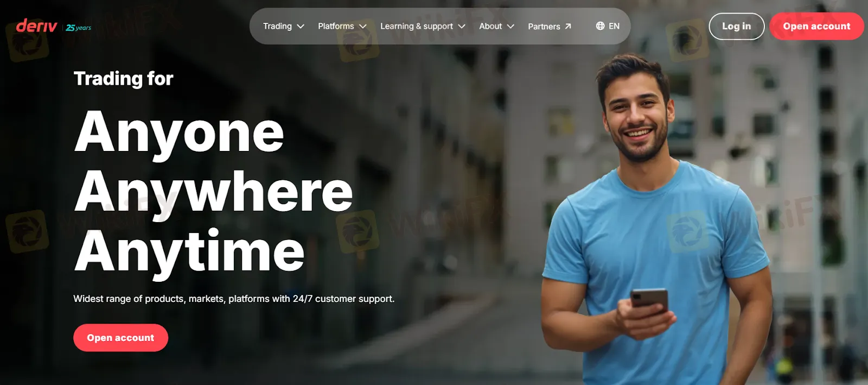
Task: Click the Partners external-link arrow icon
Action: pos(568,26)
